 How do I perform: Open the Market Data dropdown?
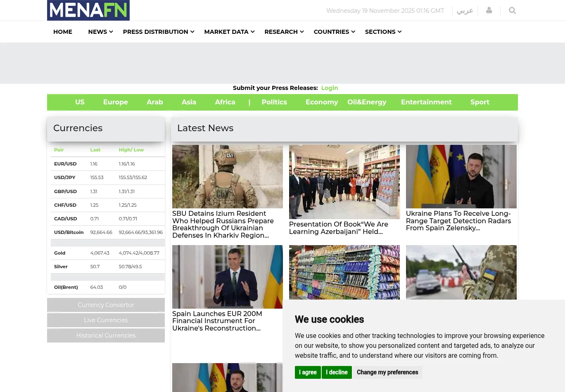229,32
